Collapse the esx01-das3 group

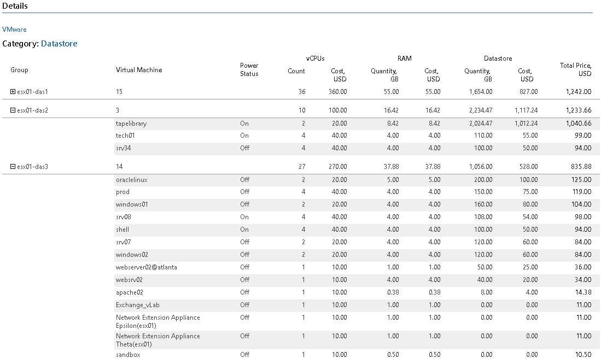pyautogui.click(x=13, y=167)
